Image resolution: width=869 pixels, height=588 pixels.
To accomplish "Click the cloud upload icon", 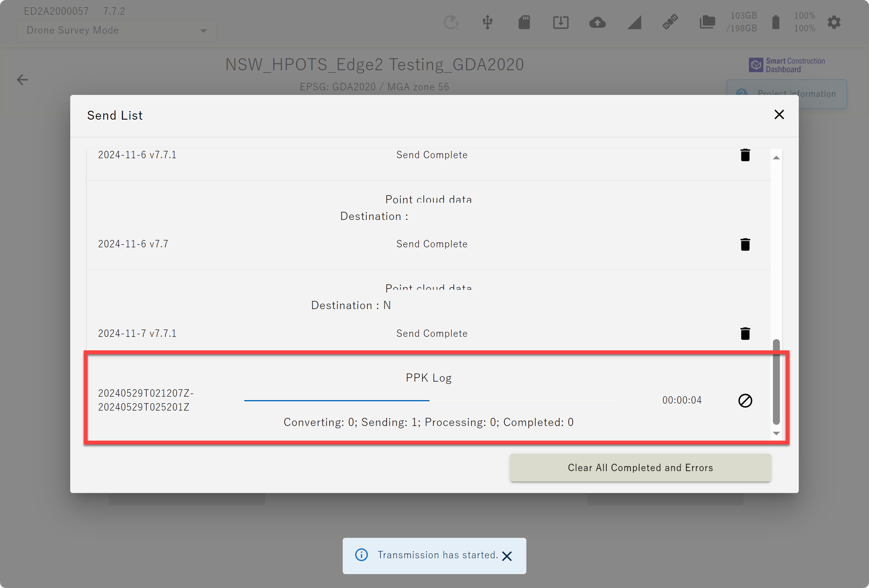I will pos(597,22).
